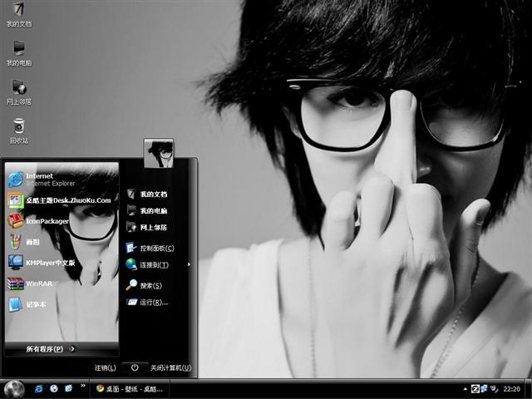The image size is (532, 399).
Task: Launch Internet Explorer from quick launch
Action: (39, 388)
